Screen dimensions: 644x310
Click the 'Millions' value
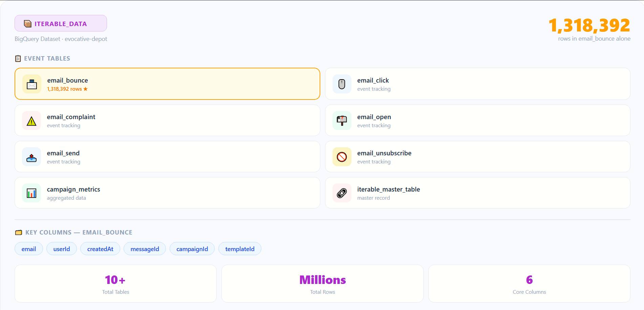tap(323, 280)
